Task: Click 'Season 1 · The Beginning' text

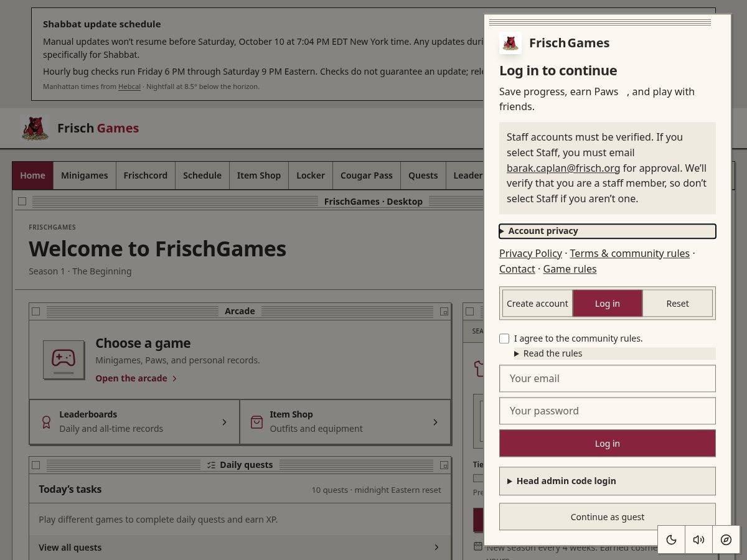Action: click(80, 271)
